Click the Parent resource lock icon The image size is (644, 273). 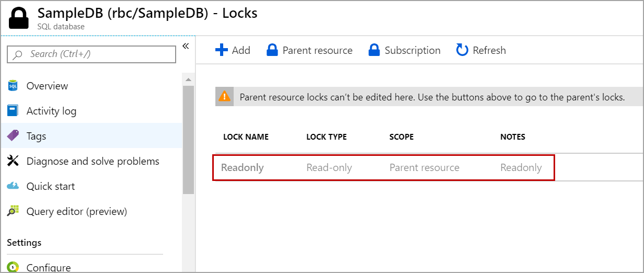[272, 50]
